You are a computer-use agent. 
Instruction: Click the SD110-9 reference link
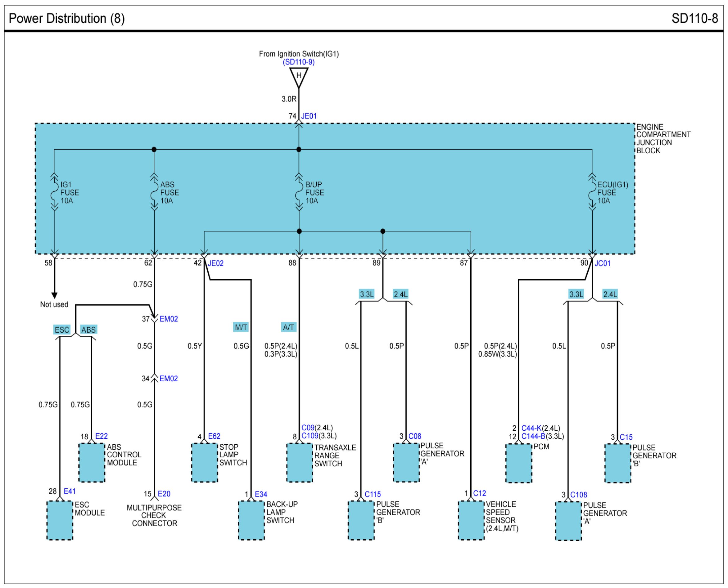coord(298,62)
